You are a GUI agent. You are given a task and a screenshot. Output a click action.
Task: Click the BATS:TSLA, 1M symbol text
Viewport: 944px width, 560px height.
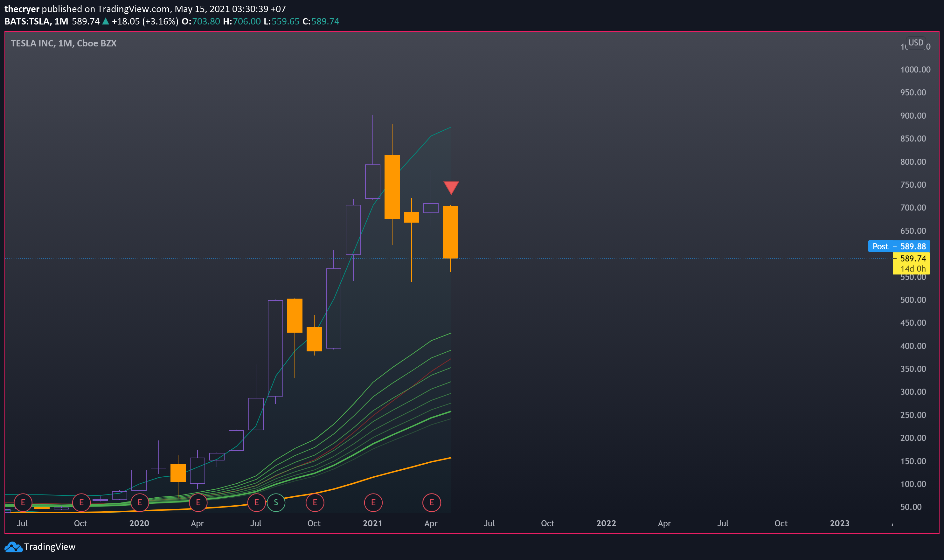coord(36,22)
